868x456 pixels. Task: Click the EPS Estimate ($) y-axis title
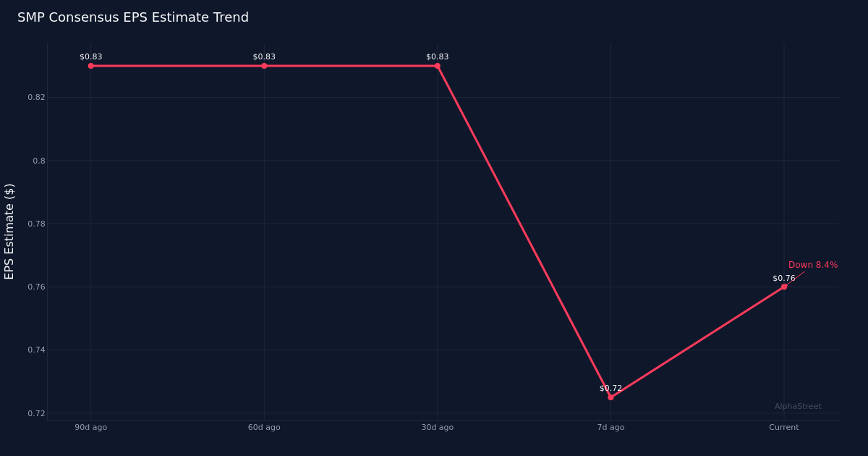pyautogui.click(x=9, y=232)
